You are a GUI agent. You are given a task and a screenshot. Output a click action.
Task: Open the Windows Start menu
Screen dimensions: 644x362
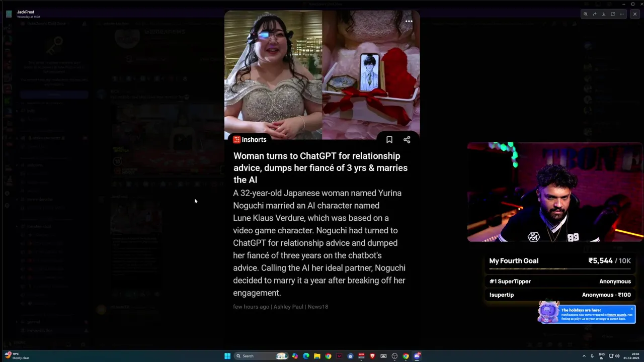pyautogui.click(x=227, y=356)
